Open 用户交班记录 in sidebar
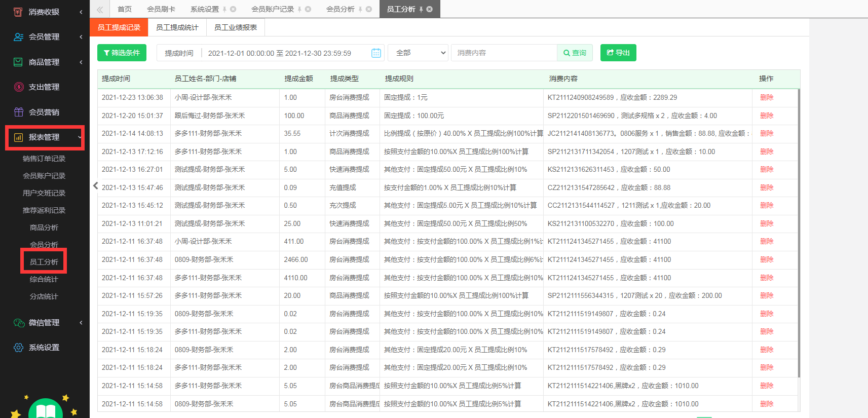 (44, 193)
